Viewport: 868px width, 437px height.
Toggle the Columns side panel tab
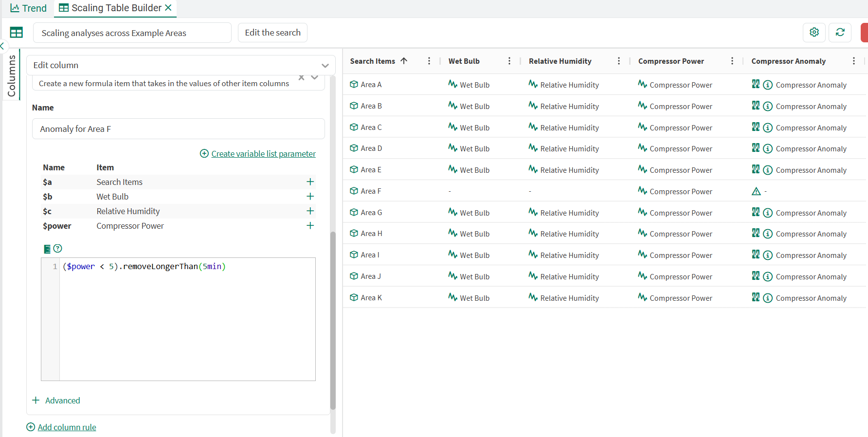pos(12,75)
